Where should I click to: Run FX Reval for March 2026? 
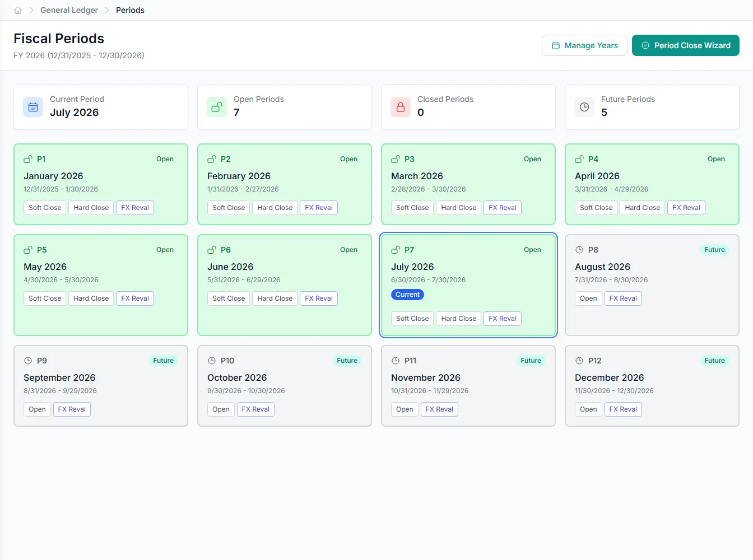(503, 208)
